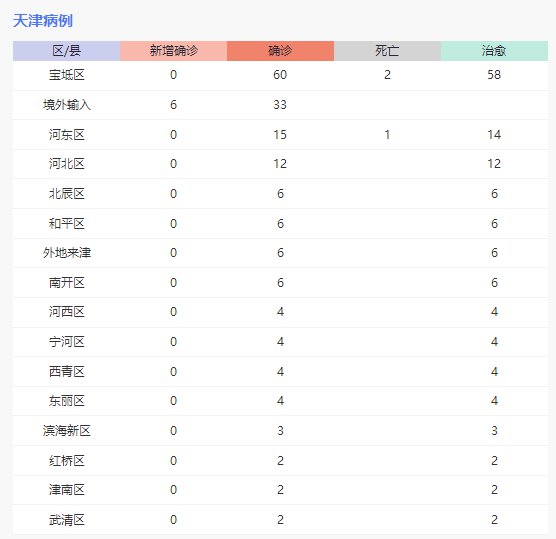Select cured count 14 for 河东区
This screenshot has height=539, width=556.
pos(494,135)
